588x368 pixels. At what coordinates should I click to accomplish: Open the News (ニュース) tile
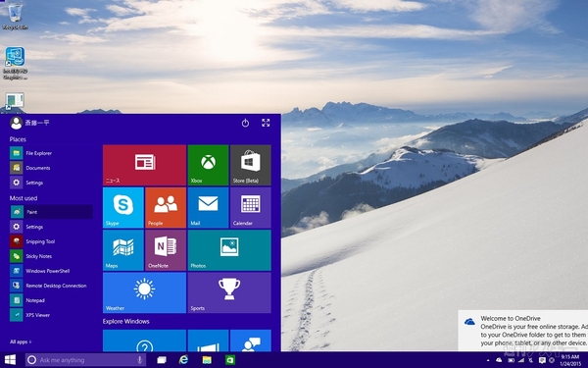click(x=144, y=165)
